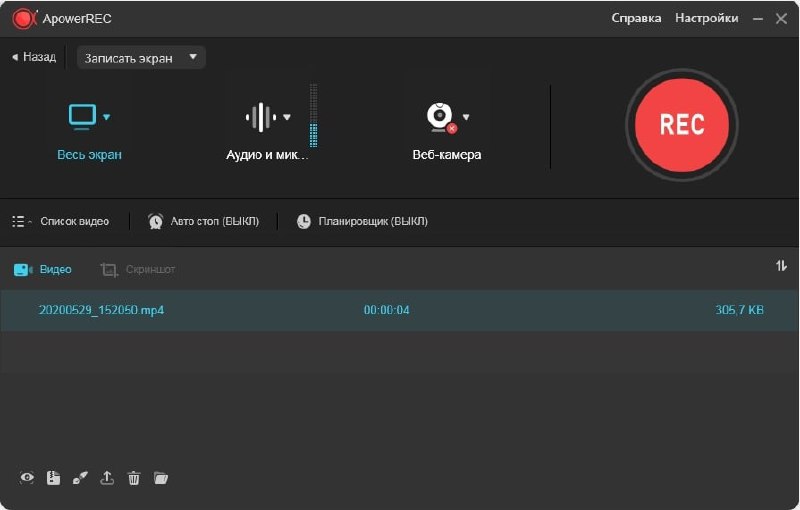Upload video with the upload arrow icon
This screenshot has width=800, height=510.
click(x=107, y=478)
